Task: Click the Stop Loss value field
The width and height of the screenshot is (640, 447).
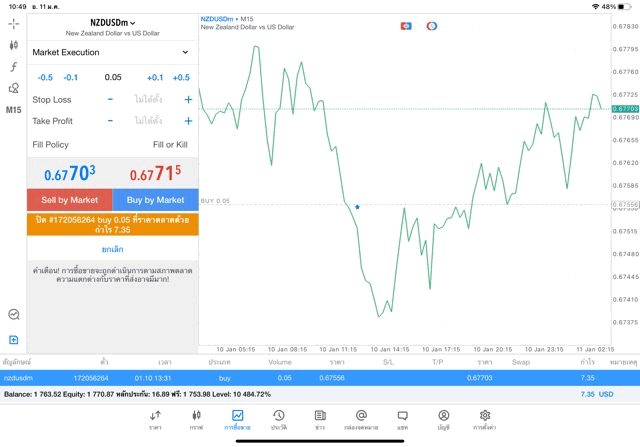Action: coord(148,99)
